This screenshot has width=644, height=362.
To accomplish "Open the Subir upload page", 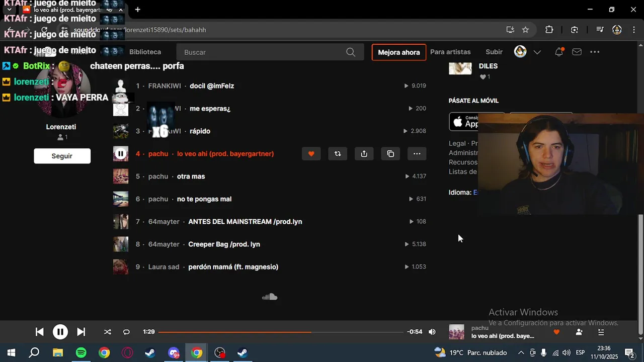I will [x=494, y=52].
